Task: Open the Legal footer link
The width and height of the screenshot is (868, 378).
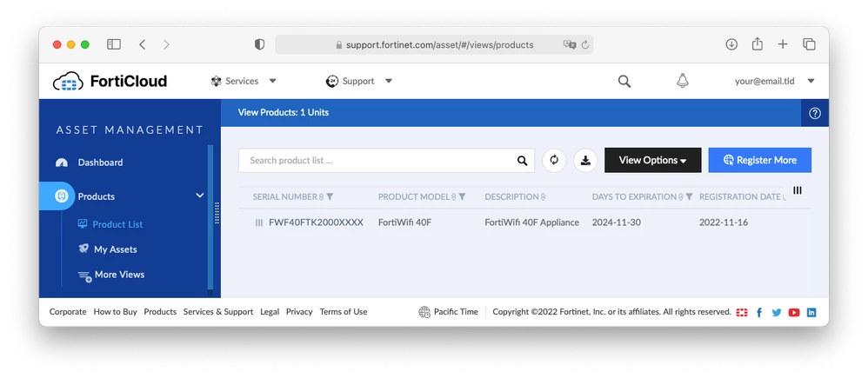Action: [x=270, y=312]
